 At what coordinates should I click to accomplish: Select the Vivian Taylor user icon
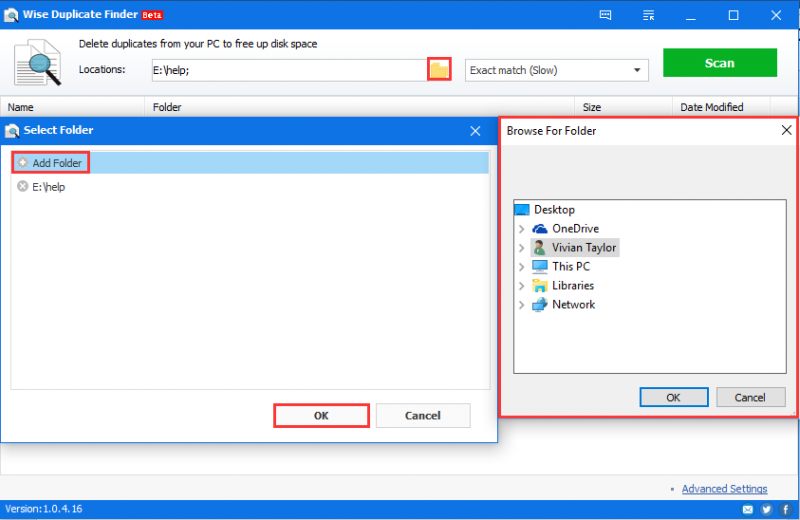(x=539, y=247)
